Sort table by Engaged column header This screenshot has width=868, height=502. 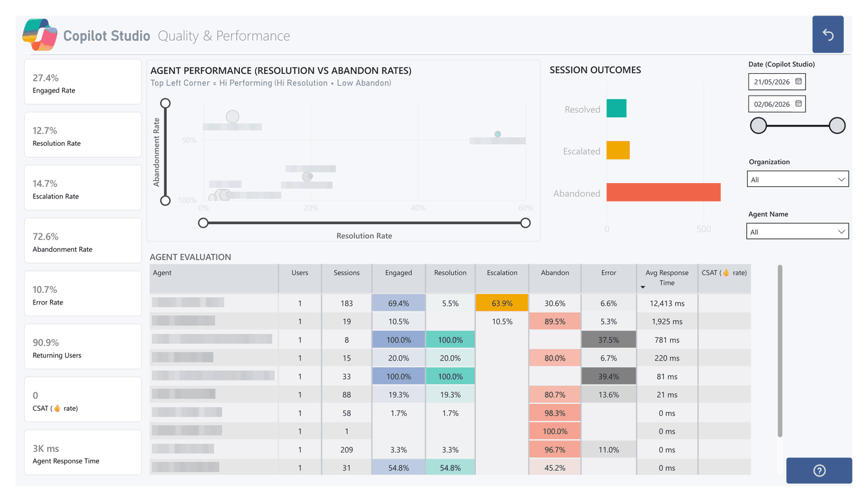click(x=399, y=279)
